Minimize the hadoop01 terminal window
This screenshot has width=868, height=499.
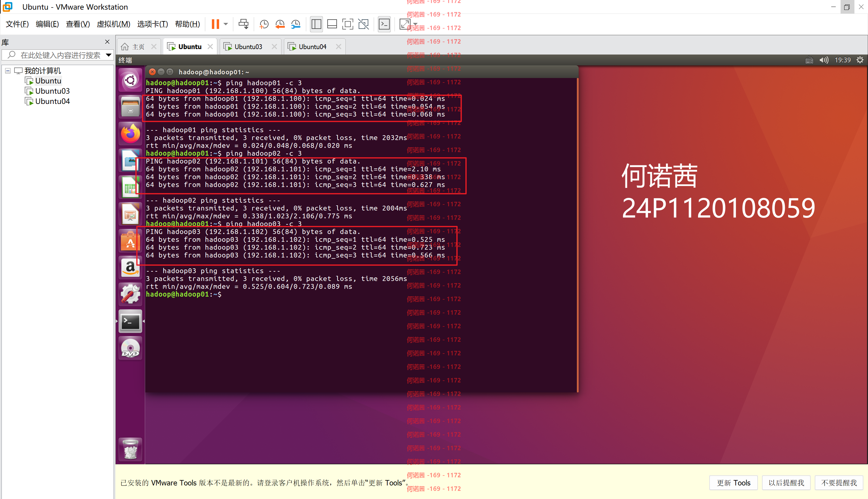(161, 72)
